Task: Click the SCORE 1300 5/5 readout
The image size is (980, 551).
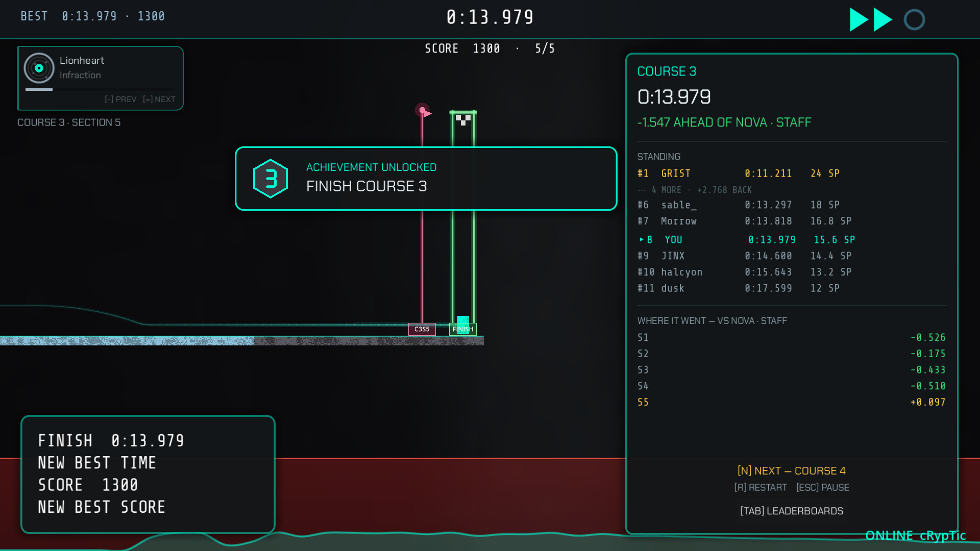Action: pyautogui.click(x=490, y=48)
